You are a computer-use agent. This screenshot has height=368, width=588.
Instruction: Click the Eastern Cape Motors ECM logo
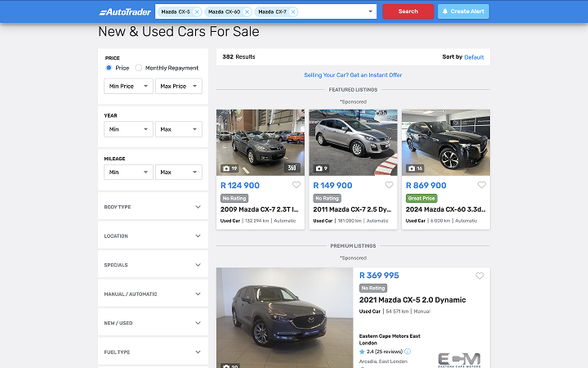tap(459, 360)
